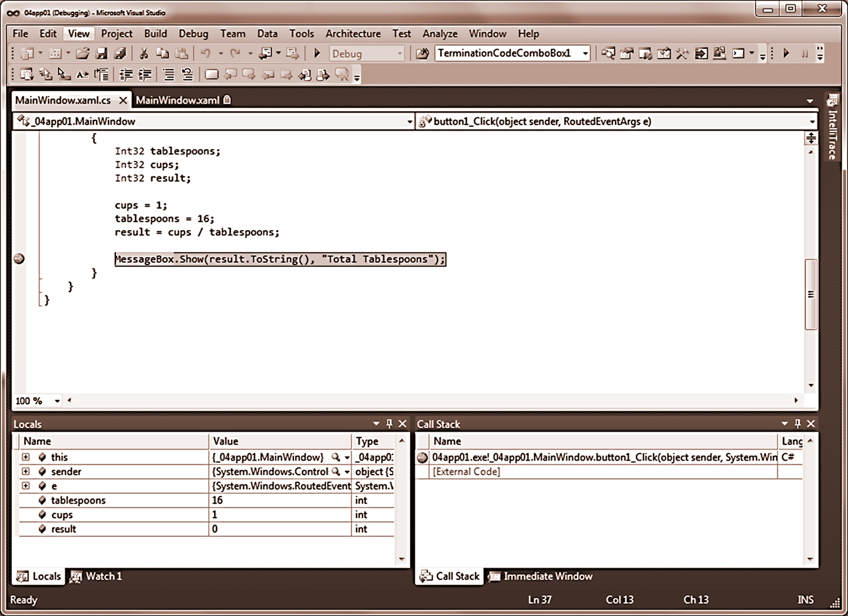Open the IntelliTrace side panel
The image size is (848, 616).
832,128
